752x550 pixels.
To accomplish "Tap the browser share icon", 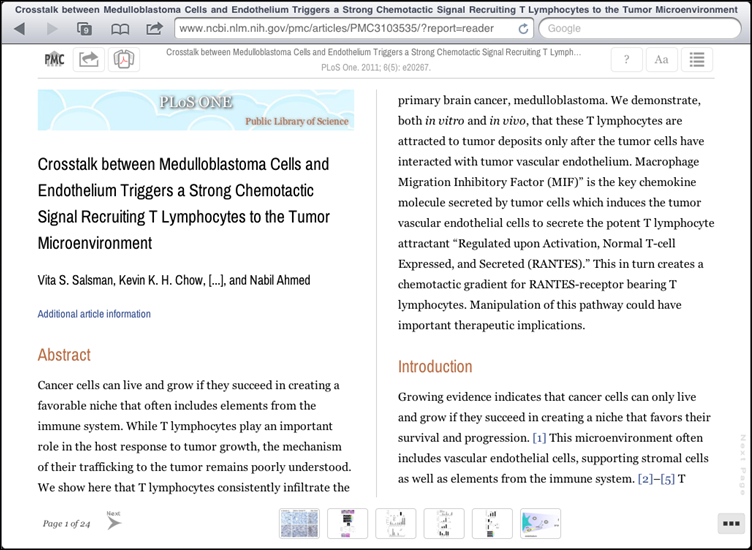I will pyautogui.click(x=154, y=29).
